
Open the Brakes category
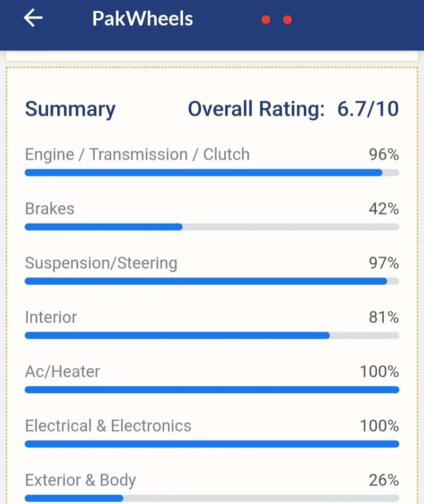(49, 209)
